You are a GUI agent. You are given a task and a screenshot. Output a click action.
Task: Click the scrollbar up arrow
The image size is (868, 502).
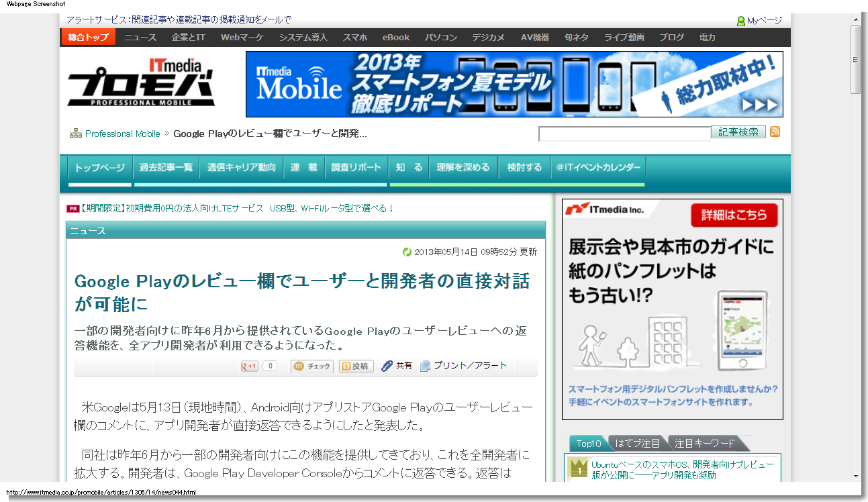[x=855, y=19]
